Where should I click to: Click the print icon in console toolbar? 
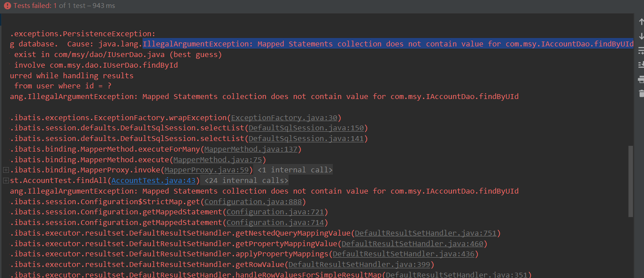[641, 80]
